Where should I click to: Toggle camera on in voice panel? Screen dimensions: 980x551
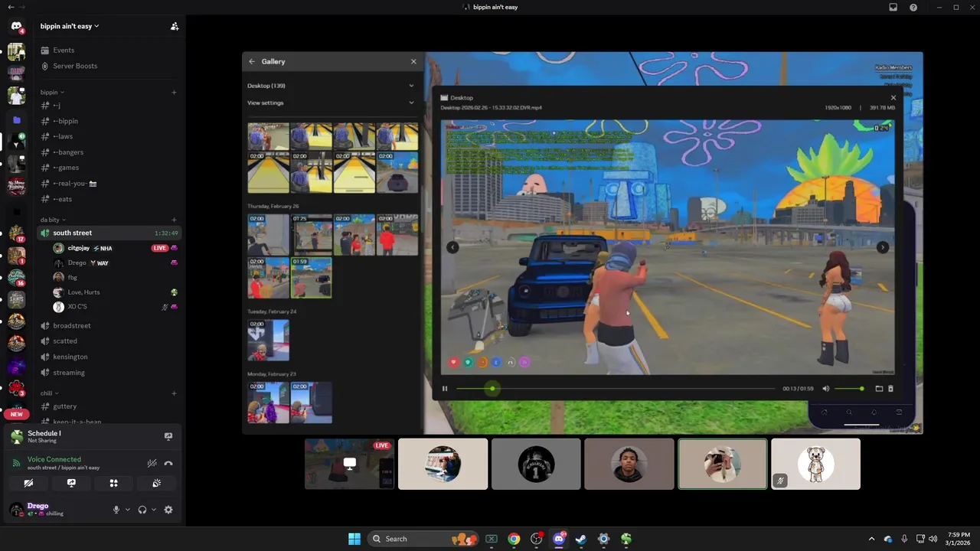point(28,483)
